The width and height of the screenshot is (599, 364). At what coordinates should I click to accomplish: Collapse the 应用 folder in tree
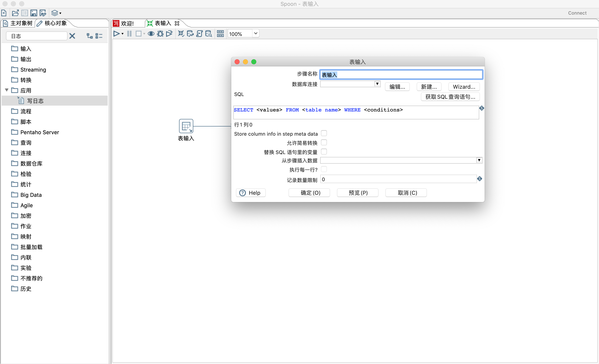7,90
